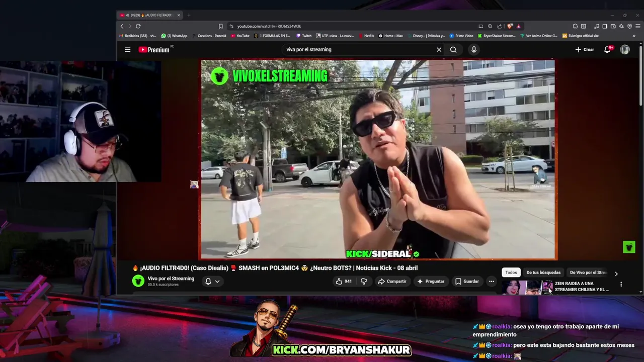The height and width of the screenshot is (362, 644).
Task: Open options menu for ZEIN RAIDEA video
Action: [621, 284]
